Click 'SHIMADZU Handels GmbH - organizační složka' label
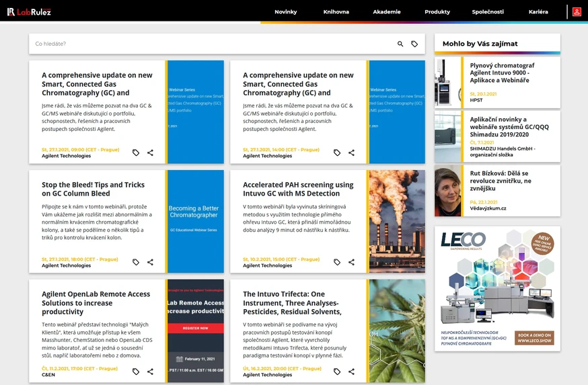 (503, 152)
